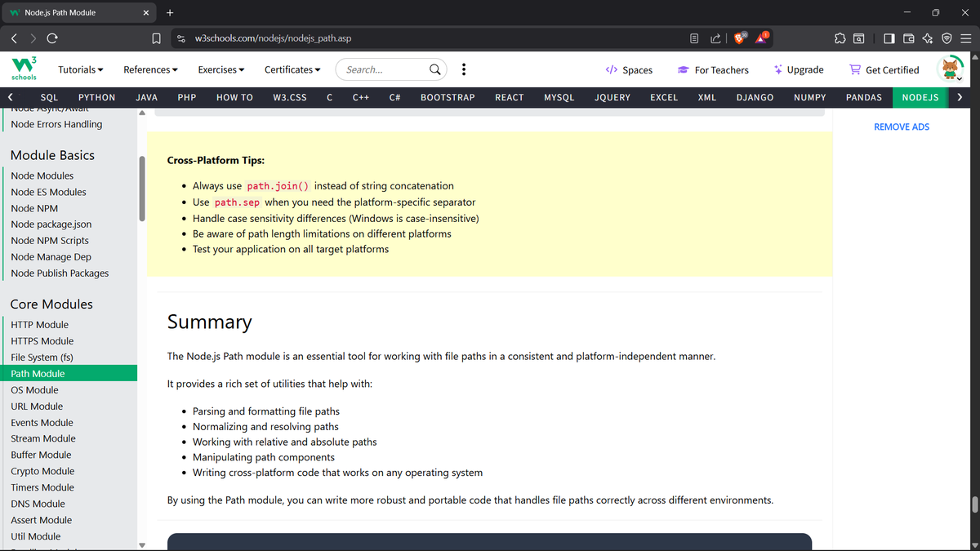This screenshot has height=551, width=980.
Task: Open Spaces link
Action: pyautogui.click(x=629, y=69)
